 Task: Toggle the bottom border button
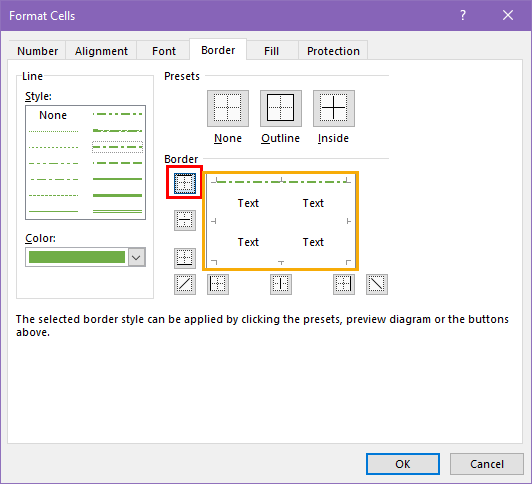click(185, 258)
